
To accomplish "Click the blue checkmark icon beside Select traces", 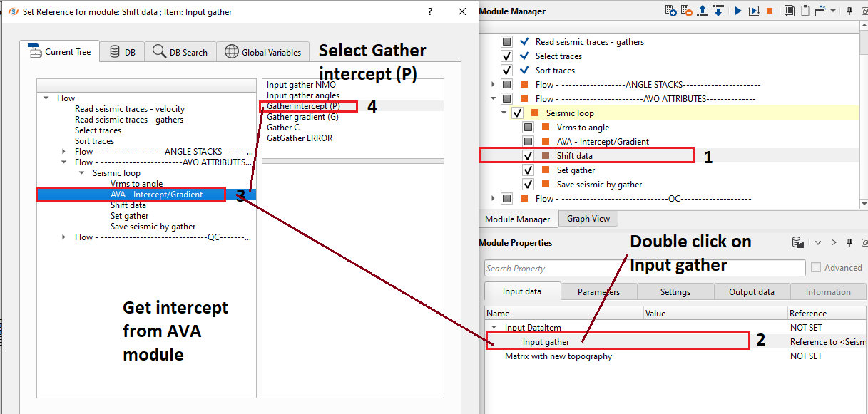I will 525,56.
